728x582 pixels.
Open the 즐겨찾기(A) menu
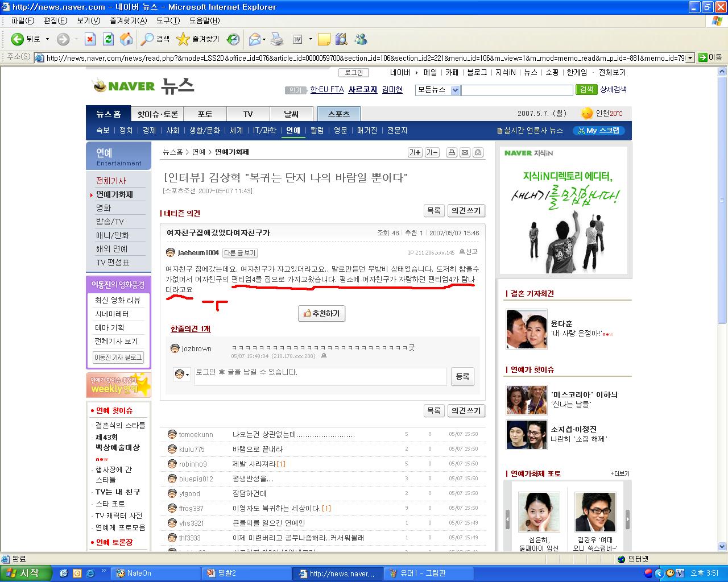pos(128,20)
